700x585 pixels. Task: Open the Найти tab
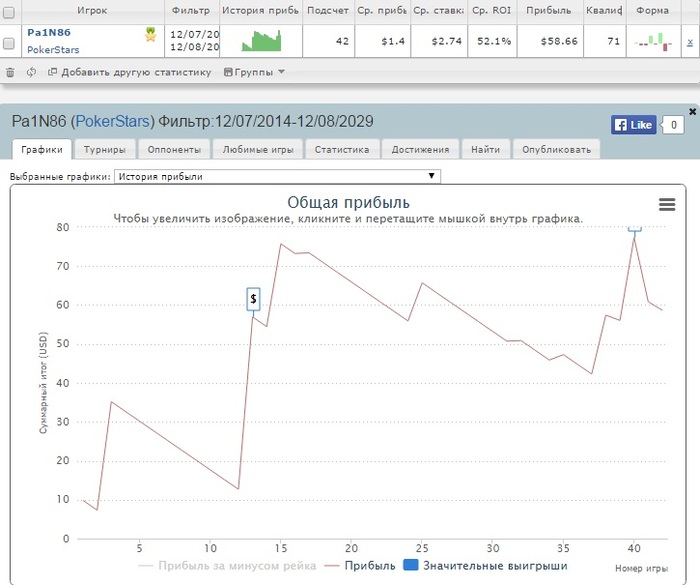(x=485, y=150)
